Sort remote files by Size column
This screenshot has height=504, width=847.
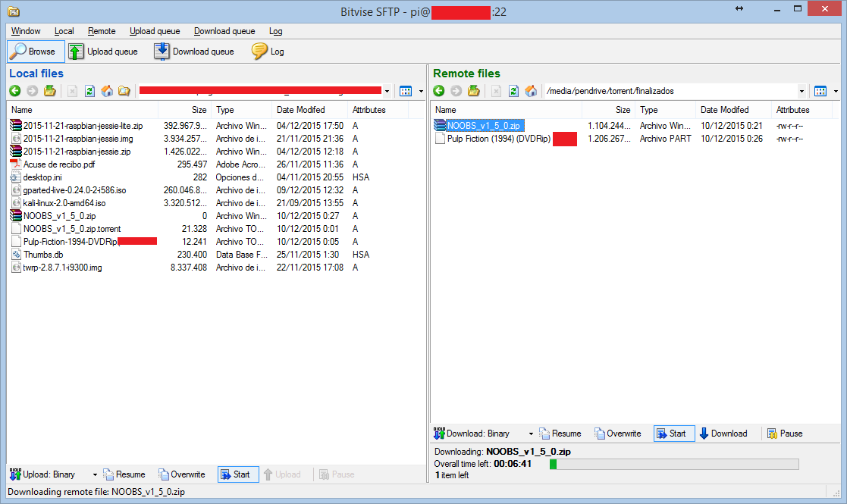(x=609, y=110)
